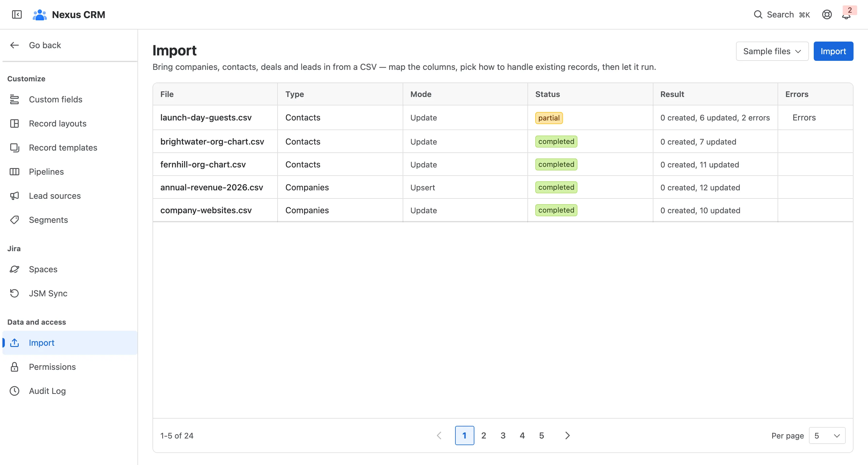Click the Go back arrow icon
Screen dimensions: 868x465
tap(14, 45)
